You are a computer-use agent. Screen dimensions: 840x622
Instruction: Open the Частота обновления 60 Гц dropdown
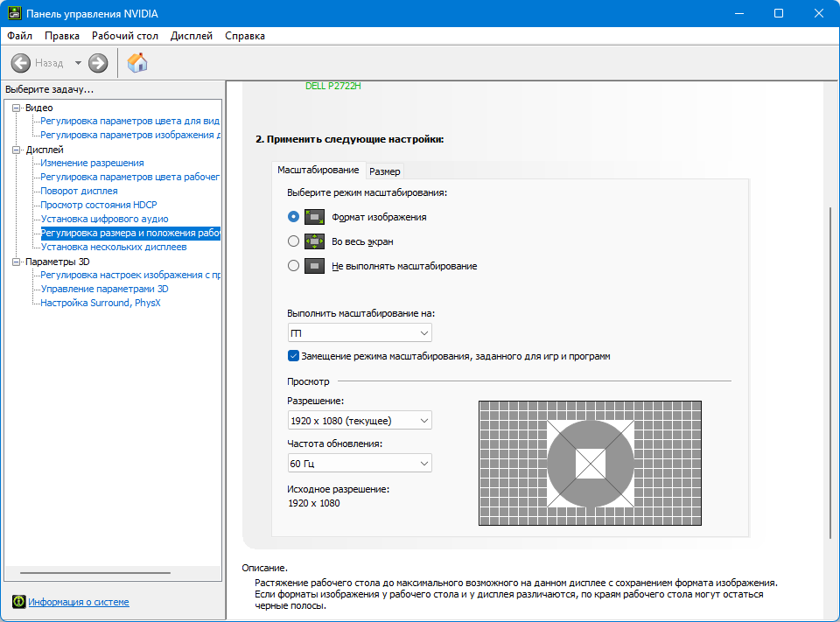(360, 464)
